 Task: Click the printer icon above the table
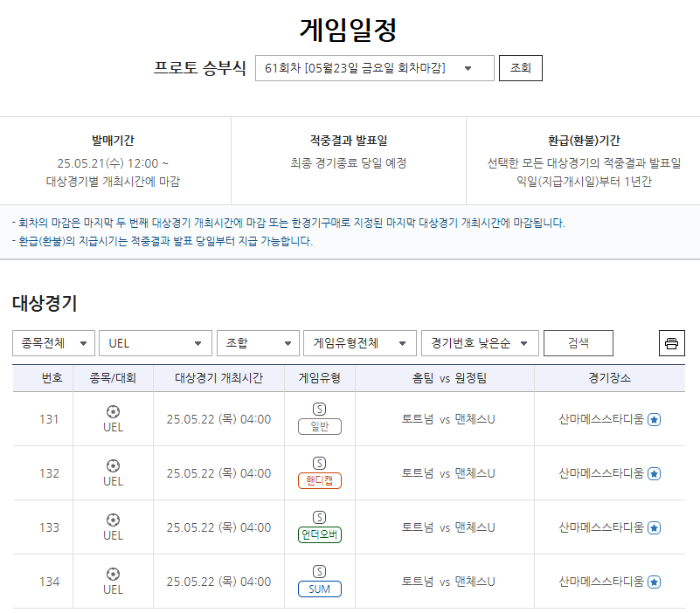coord(671,343)
